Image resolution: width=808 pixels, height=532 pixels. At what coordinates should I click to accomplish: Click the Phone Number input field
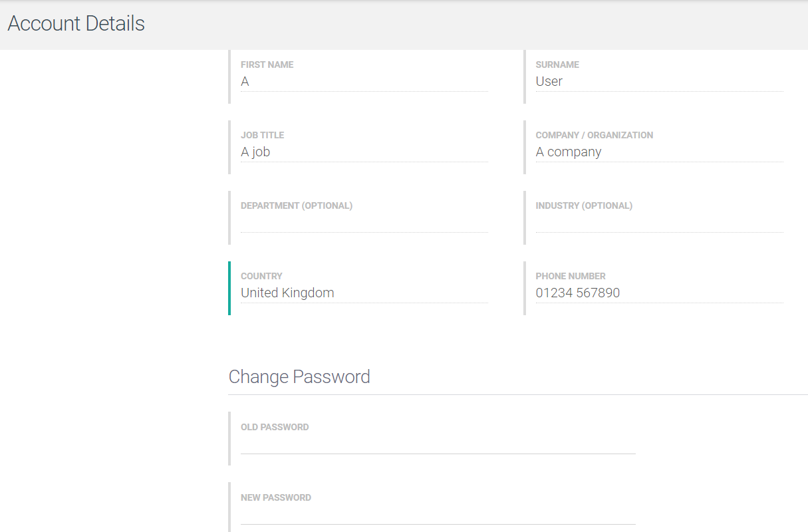point(658,293)
